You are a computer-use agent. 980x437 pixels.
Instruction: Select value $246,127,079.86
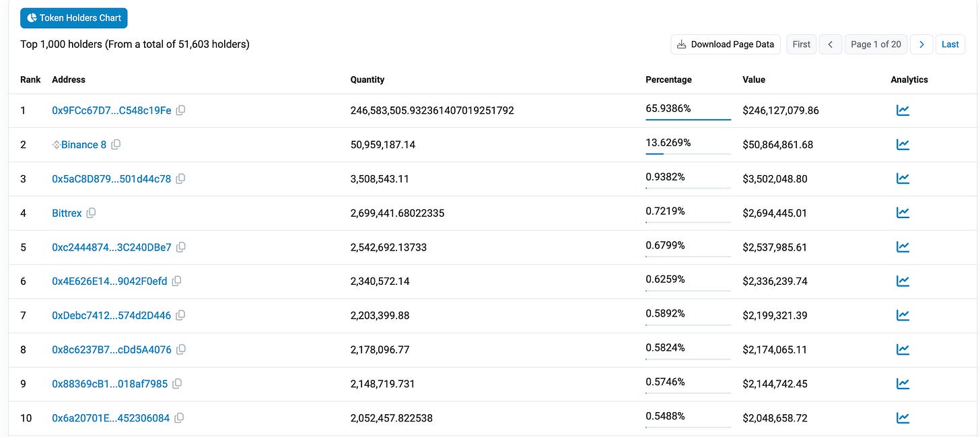point(781,110)
